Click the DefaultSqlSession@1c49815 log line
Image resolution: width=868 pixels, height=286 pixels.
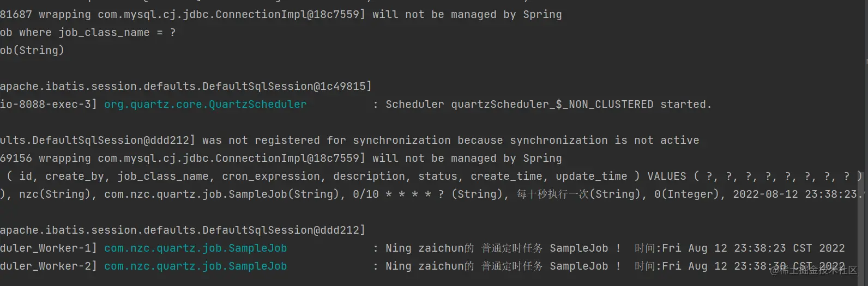pos(185,86)
